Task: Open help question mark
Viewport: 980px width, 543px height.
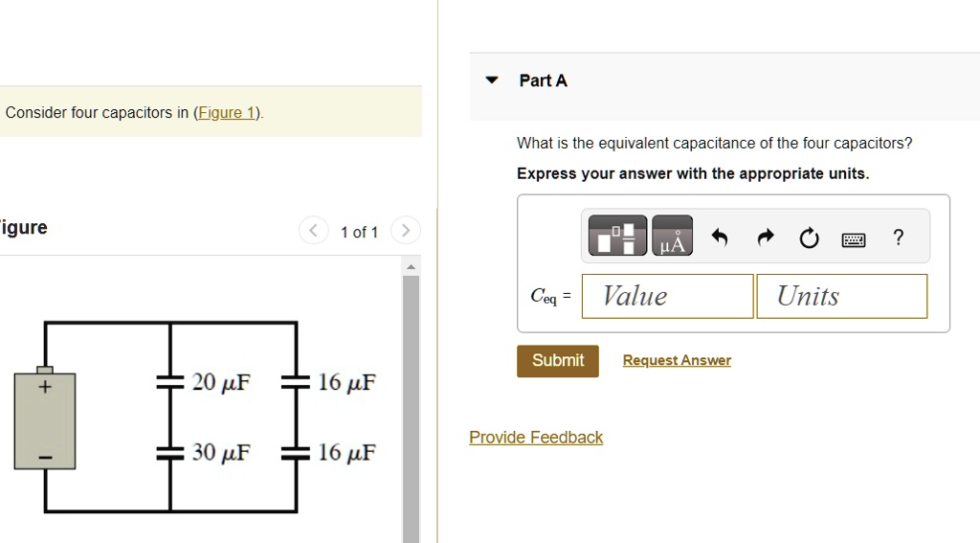Action: click(x=898, y=238)
